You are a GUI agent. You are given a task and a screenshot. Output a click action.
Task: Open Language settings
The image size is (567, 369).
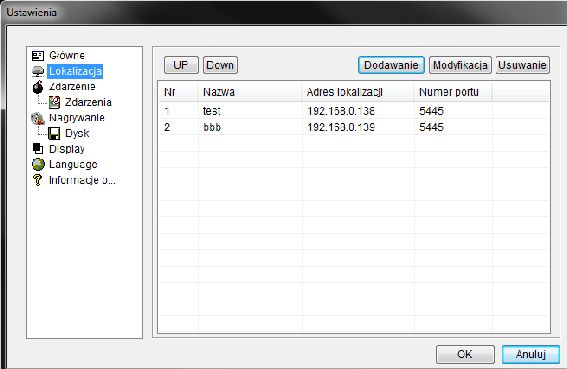[x=73, y=165]
